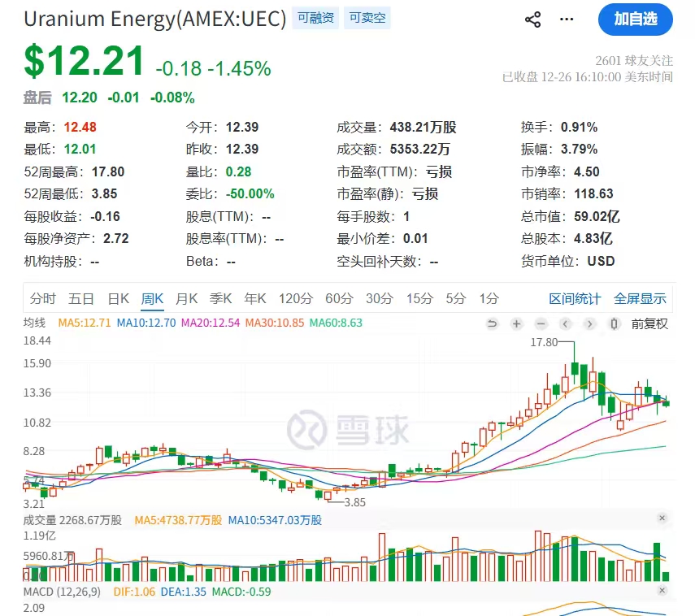Viewport: 695px width, 616px height.
Task: Click the 成交量 2268.67万股 label
Action: 72,520
